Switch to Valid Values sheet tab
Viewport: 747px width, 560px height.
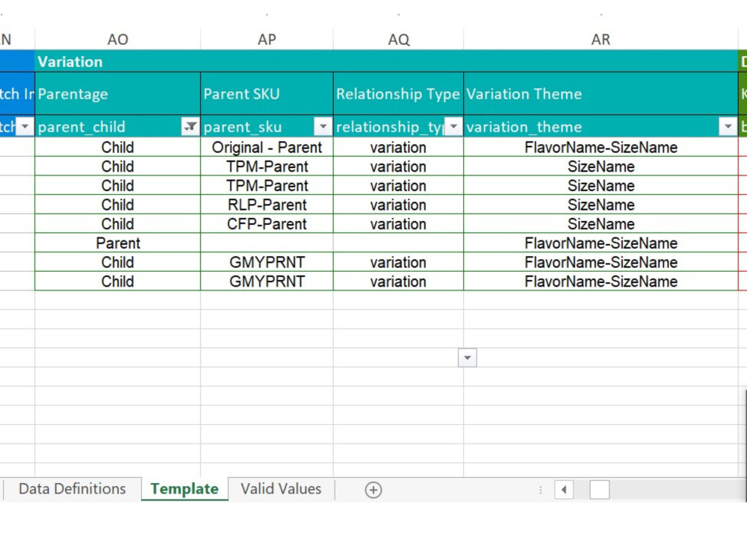point(281,489)
